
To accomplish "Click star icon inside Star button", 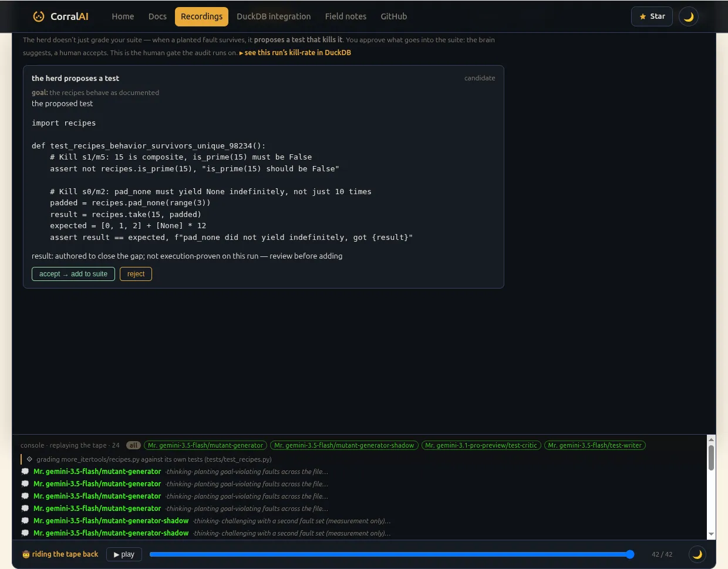I will tap(643, 16).
